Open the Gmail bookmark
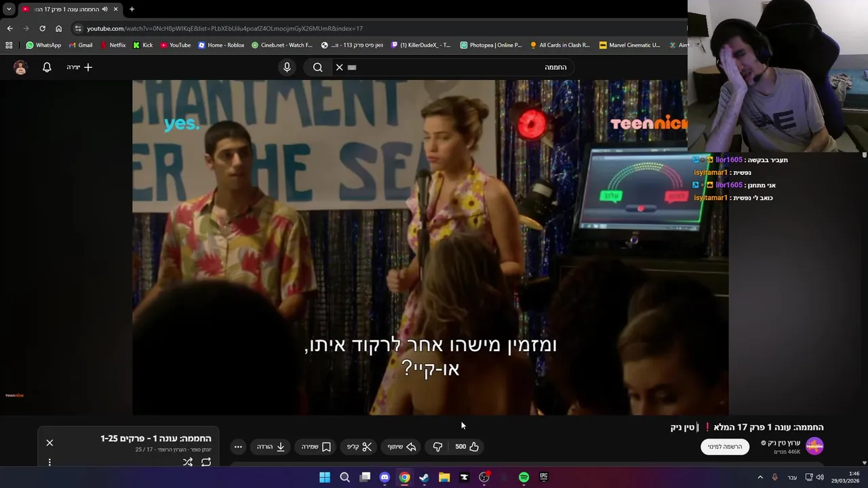This screenshot has height=488, width=868. coord(81,45)
